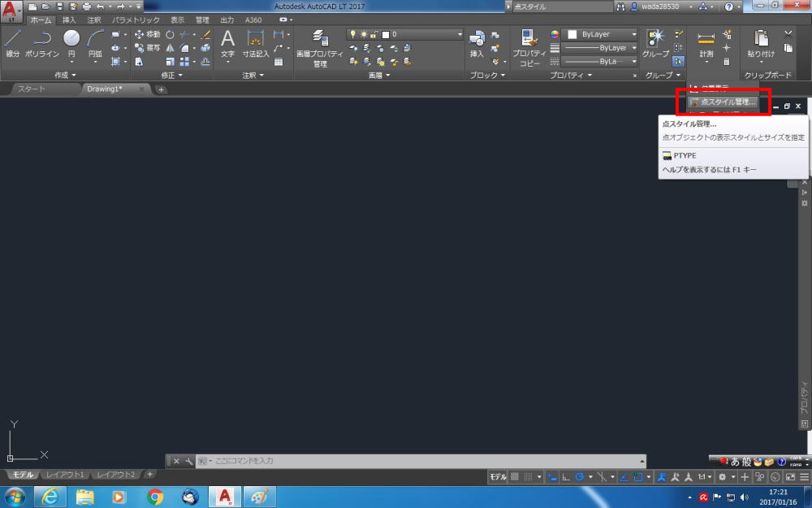The height and width of the screenshot is (508, 812).
Task: Select the Mirror tool icon
Action: point(170,48)
